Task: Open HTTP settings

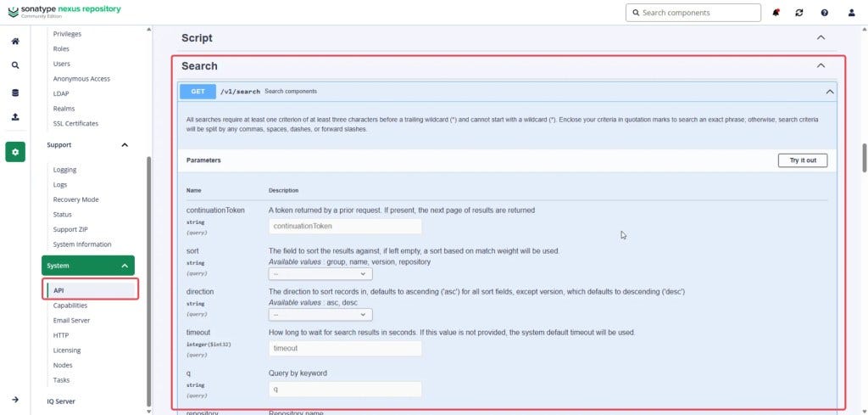Action: pos(61,335)
